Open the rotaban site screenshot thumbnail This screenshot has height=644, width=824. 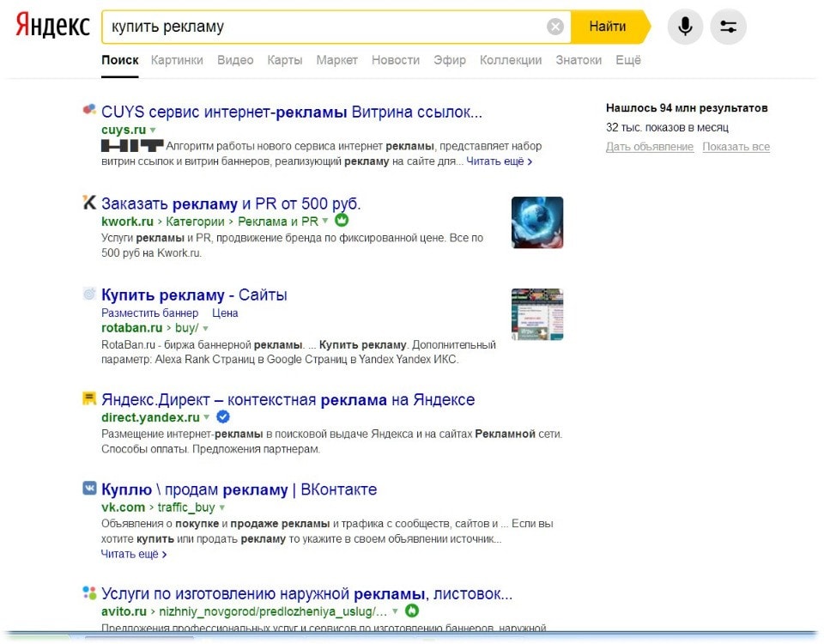537,314
